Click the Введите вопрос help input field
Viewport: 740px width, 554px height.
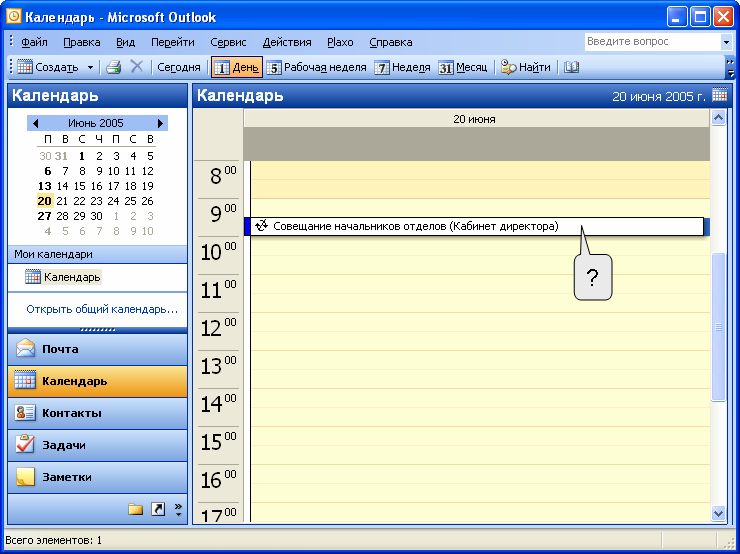point(652,42)
